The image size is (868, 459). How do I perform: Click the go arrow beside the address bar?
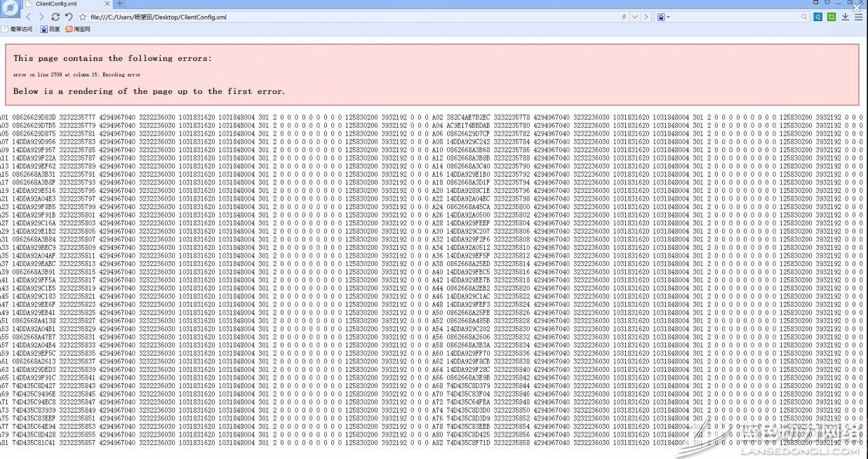click(646, 17)
